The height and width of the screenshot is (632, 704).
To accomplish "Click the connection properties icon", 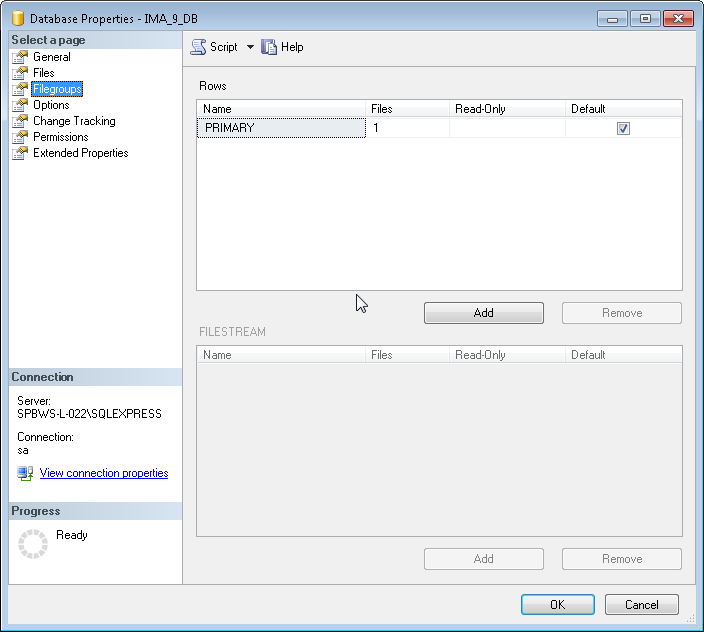I will 26,473.
